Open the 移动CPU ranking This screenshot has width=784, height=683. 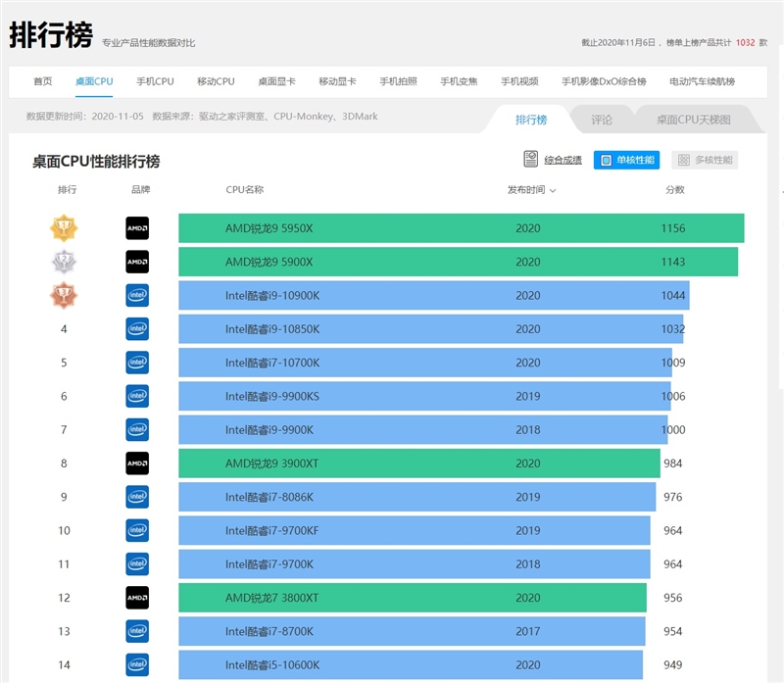(x=216, y=81)
